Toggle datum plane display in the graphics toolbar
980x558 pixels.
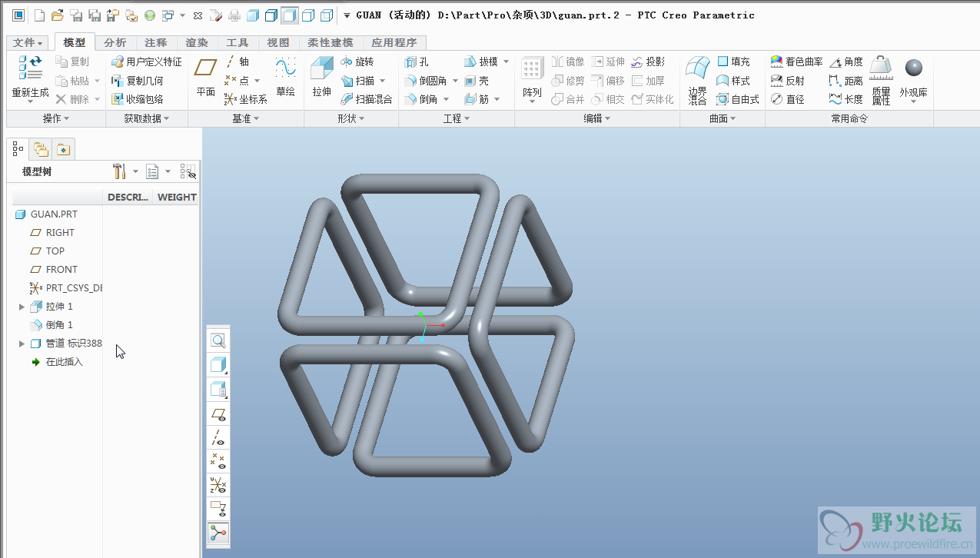tap(218, 414)
